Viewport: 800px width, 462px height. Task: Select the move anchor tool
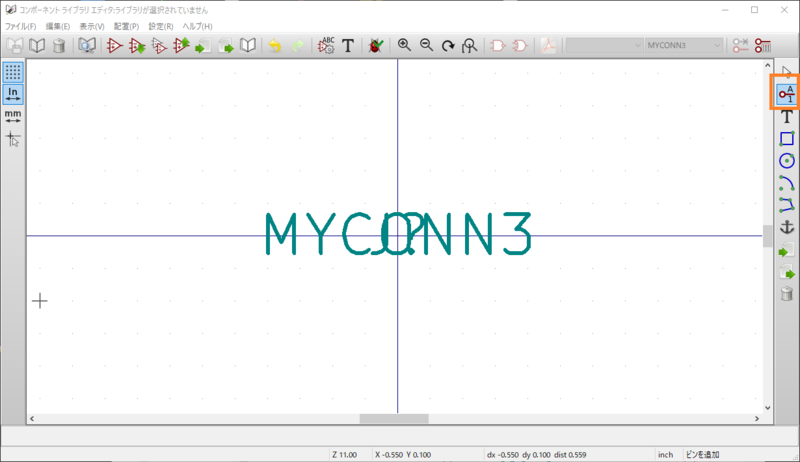(x=787, y=227)
